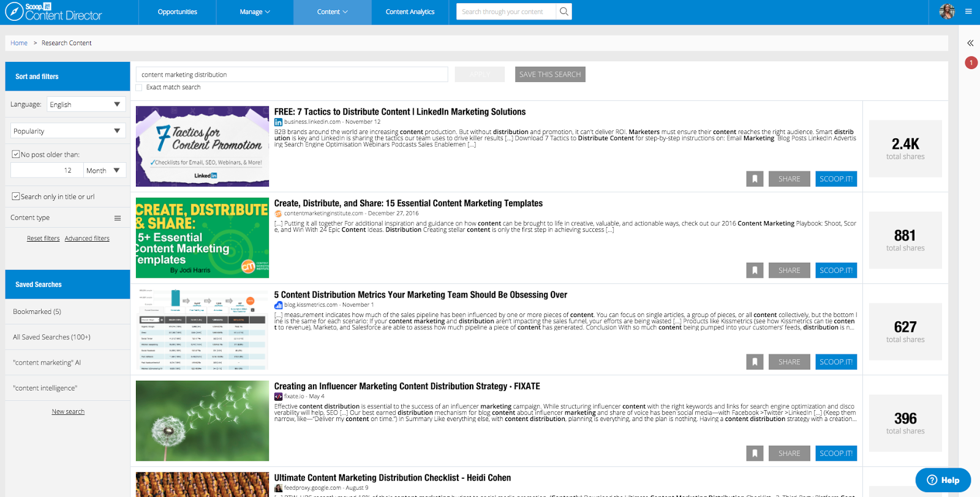Click the Sort and filters header
Viewport: 980px width, 497px height.
(67, 77)
